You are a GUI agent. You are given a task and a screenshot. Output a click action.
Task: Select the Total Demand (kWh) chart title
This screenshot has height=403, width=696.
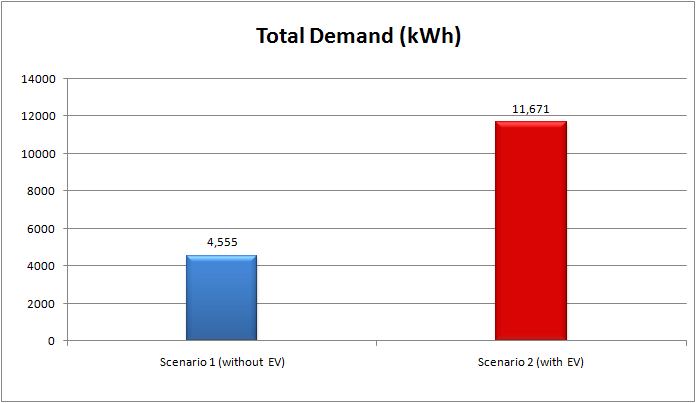[x=358, y=36]
